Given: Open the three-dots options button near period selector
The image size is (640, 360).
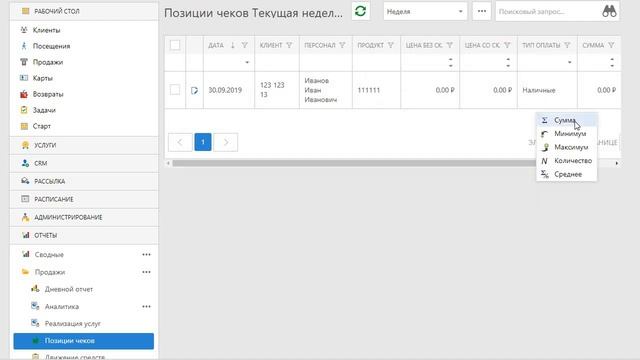Looking at the screenshot, I should tap(482, 11).
